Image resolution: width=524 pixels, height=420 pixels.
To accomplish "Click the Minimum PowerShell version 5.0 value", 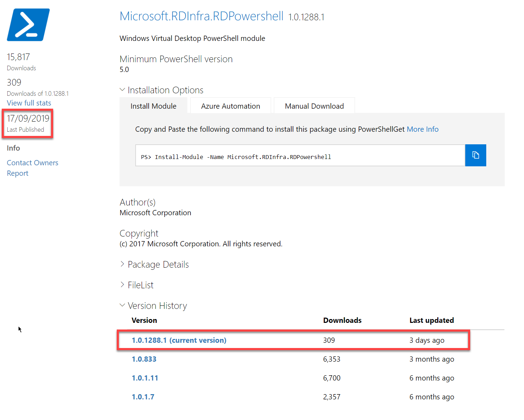I will pos(124,70).
